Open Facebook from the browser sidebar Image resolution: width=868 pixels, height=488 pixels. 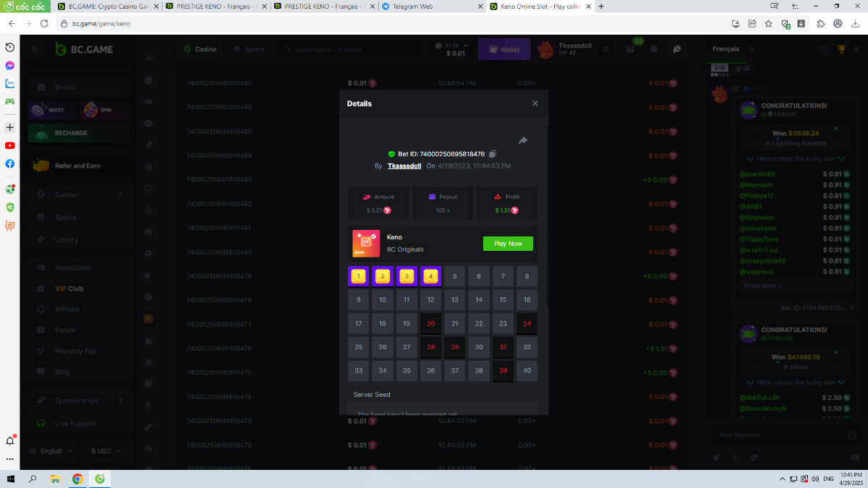(x=10, y=163)
